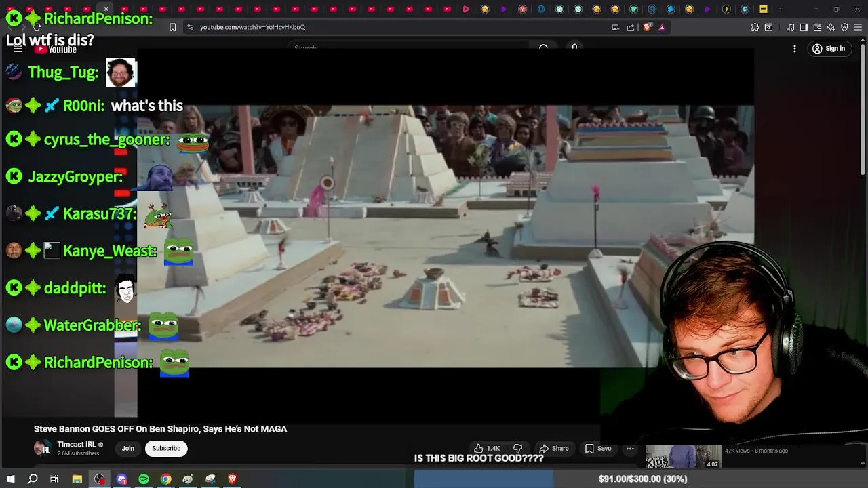Click the YouTube search magnifier button
This screenshot has width=868, height=488.
[543, 48]
